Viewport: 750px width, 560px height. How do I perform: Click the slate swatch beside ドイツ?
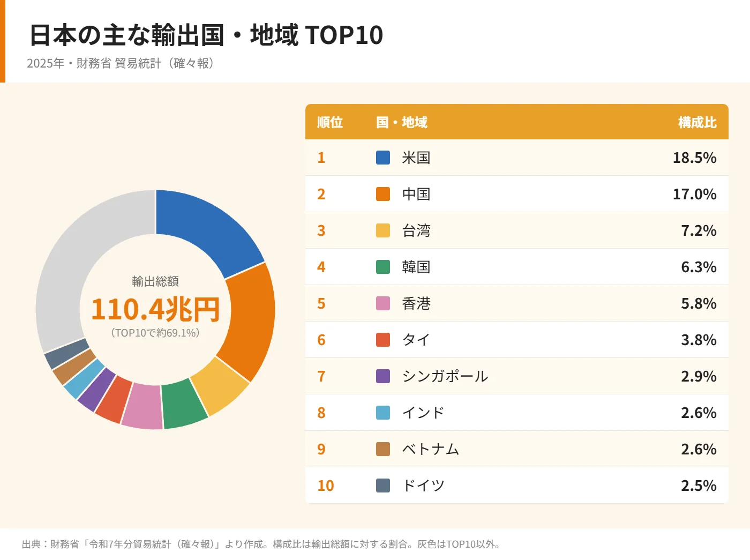[383, 486]
